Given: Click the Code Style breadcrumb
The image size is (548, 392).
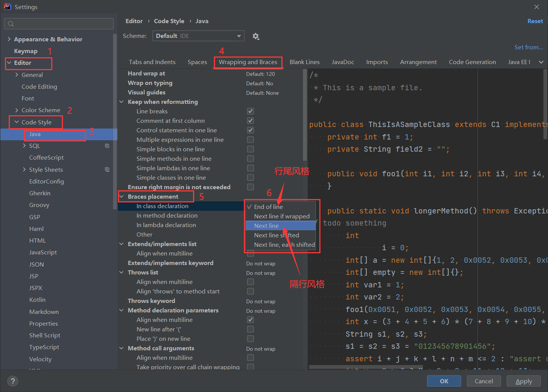Looking at the screenshot, I should 169,21.
